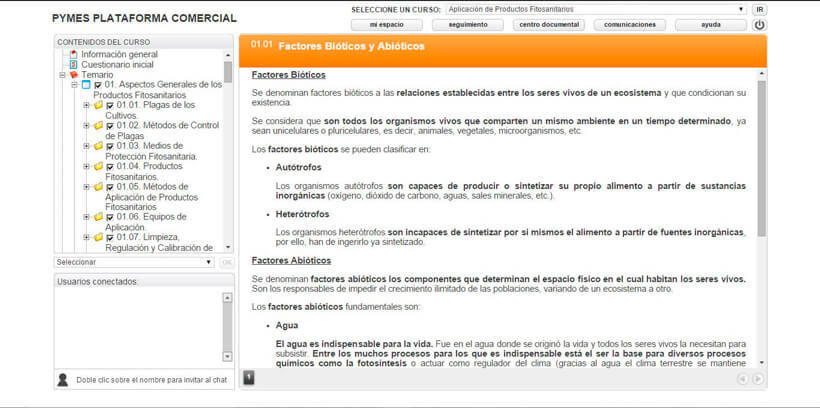Viewport: 820px width, 408px height.
Task: Open the centro documental menu
Action: click(549, 25)
